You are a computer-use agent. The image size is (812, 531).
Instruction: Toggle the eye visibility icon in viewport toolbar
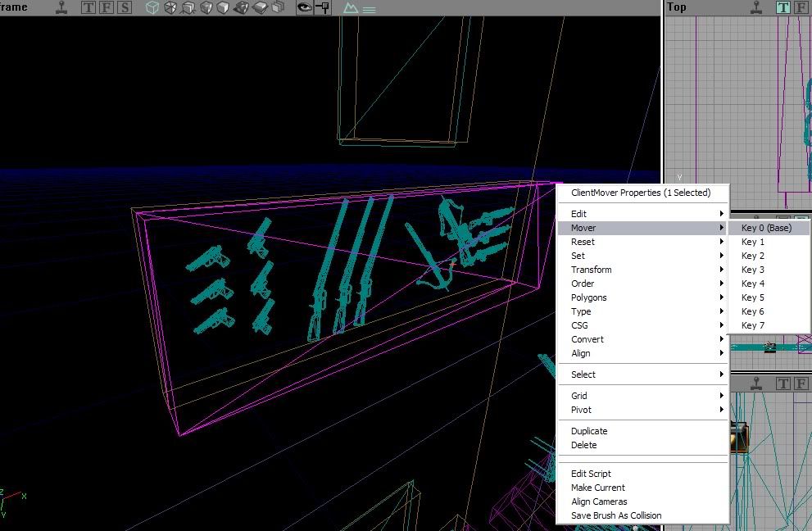tap(304, 7)
